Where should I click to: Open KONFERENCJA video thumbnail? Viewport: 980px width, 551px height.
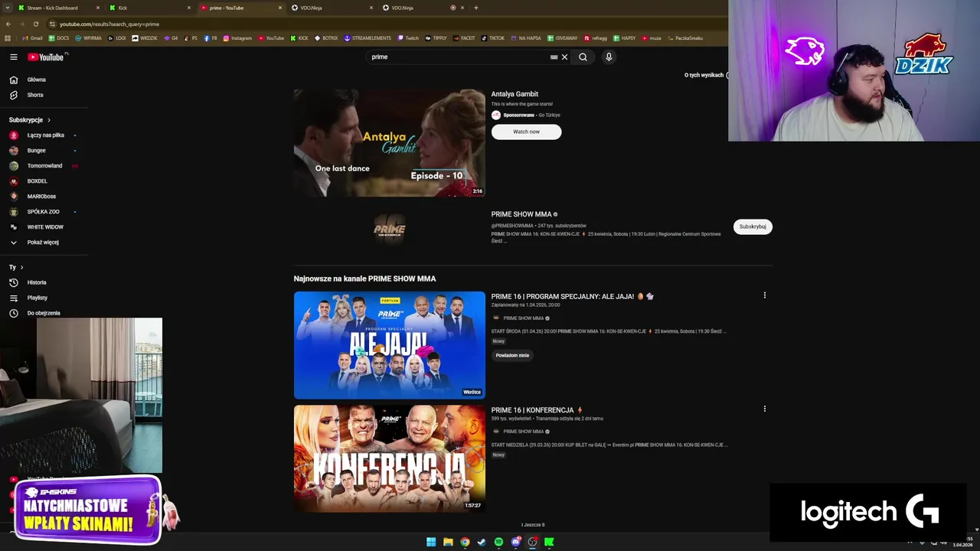pos(389,458)
